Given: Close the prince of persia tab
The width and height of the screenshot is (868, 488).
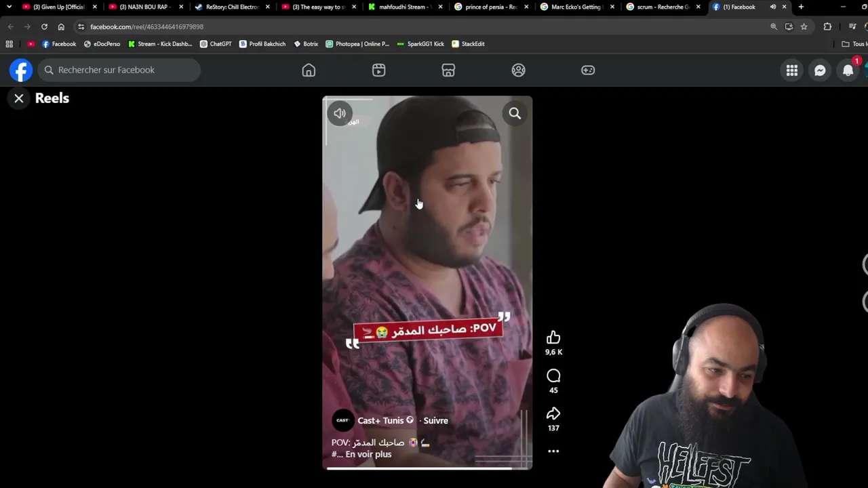Looking at the screenshot, I should (526, 7).
